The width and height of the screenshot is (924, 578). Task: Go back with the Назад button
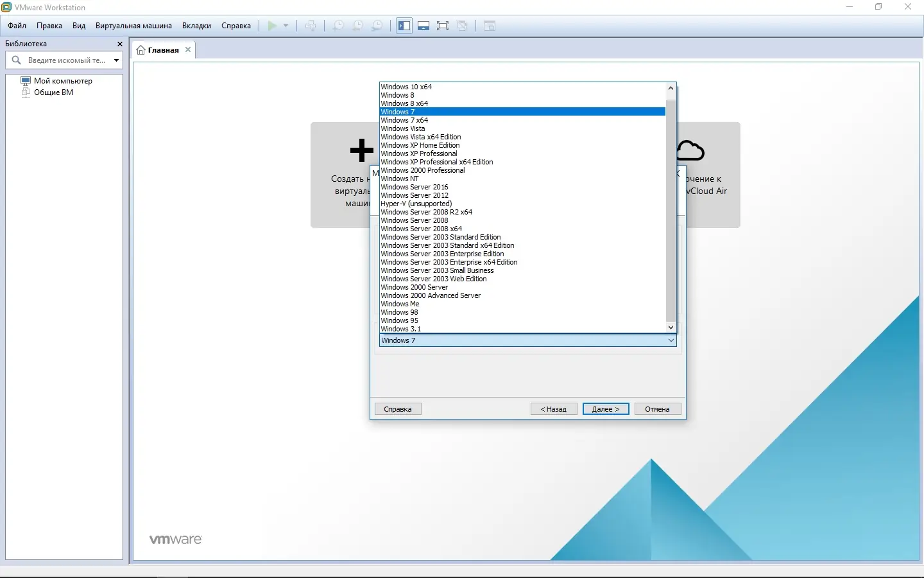coord(554,409)
